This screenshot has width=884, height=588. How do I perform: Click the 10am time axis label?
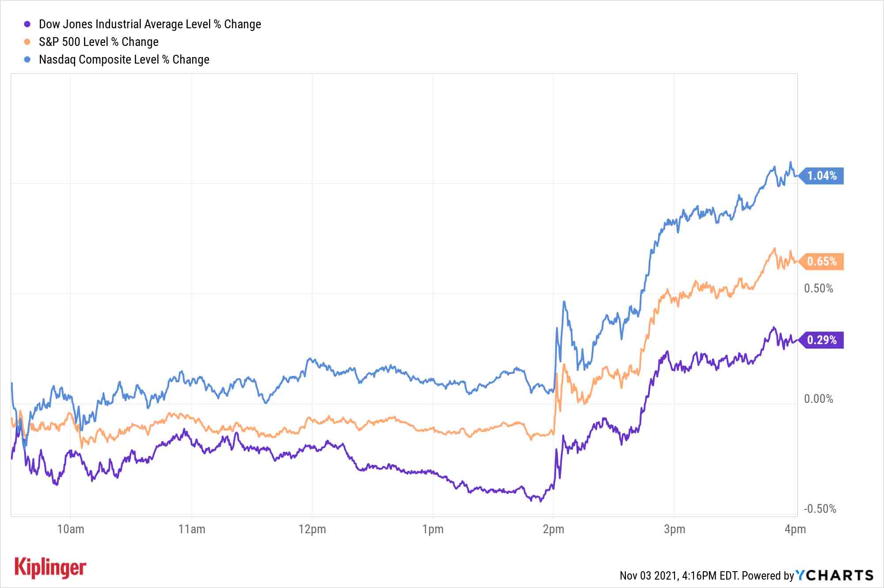click(71, 529)
